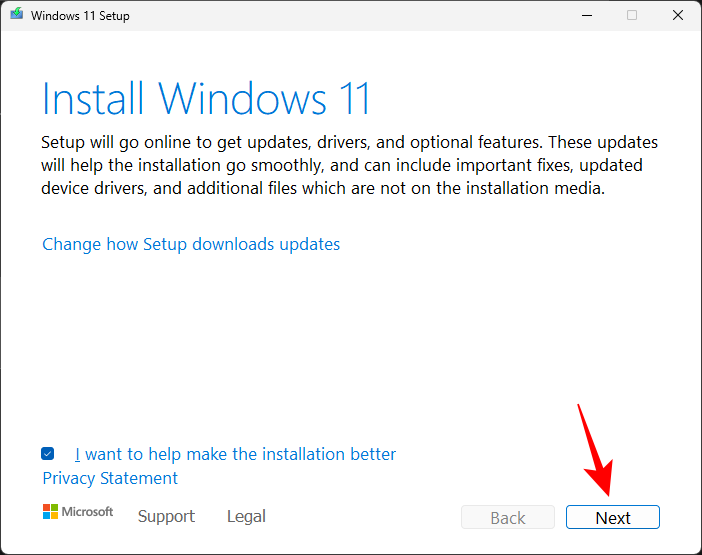Click the Next button
Screen dimensions: 702x555
coord(612,517)
